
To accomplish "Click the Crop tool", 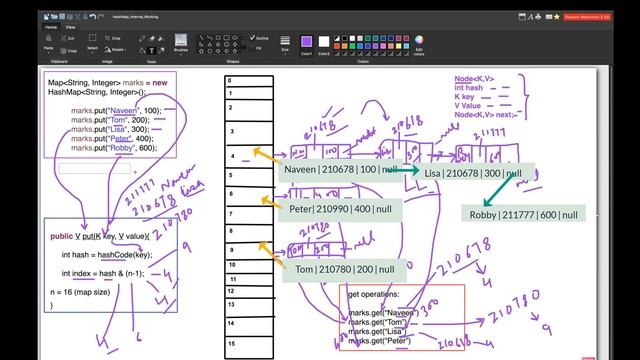I will [x=112, y=38].
